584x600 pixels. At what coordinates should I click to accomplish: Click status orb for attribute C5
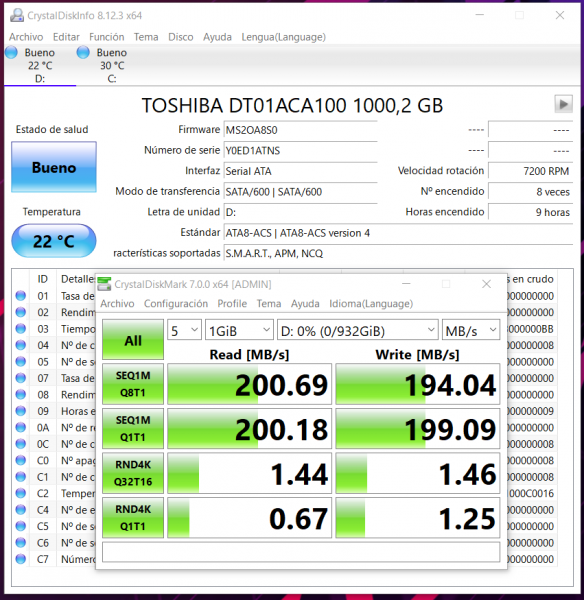[x=21, y=526]
